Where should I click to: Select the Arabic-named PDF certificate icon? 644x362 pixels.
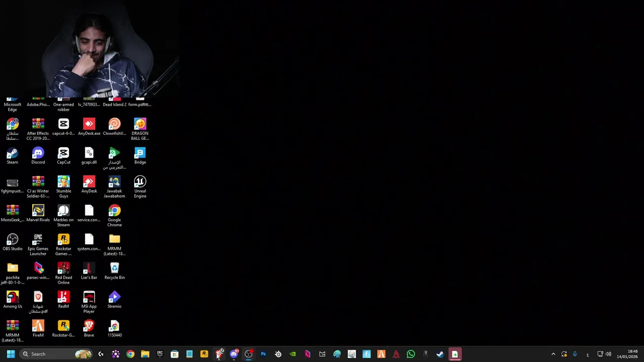(x=38, y=302)
